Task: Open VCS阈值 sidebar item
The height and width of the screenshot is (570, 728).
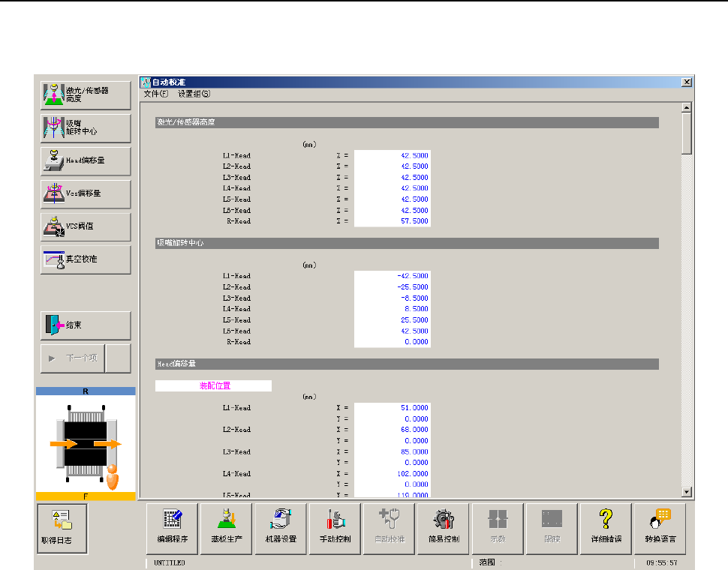Action: click(86, 227)
